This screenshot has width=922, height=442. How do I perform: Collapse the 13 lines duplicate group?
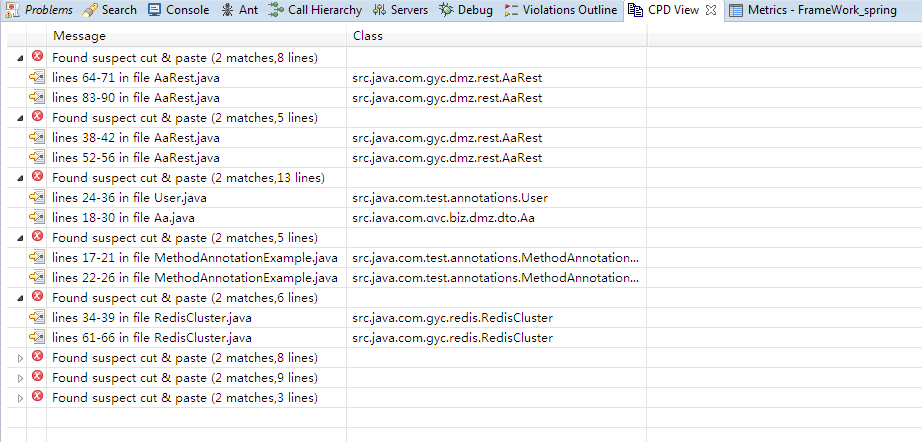click(x=21, y=178)
